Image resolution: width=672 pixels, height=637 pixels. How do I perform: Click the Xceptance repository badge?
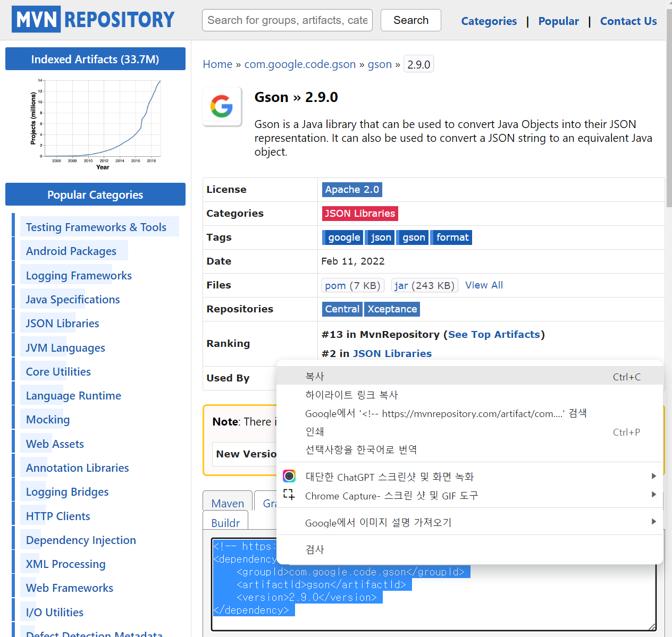tap(392, 309)
